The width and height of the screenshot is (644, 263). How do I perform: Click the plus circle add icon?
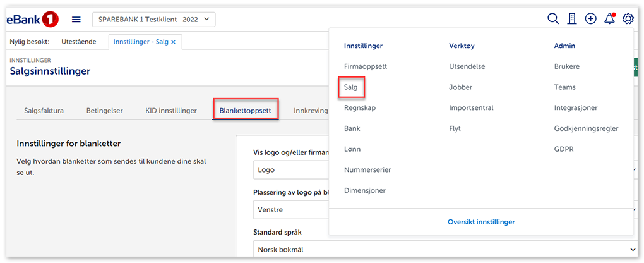(590, 19)
